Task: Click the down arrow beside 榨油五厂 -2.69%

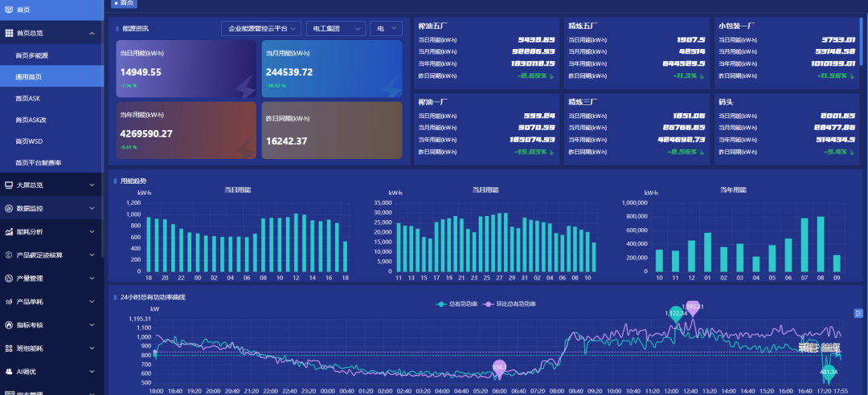Action: (553, 75)
